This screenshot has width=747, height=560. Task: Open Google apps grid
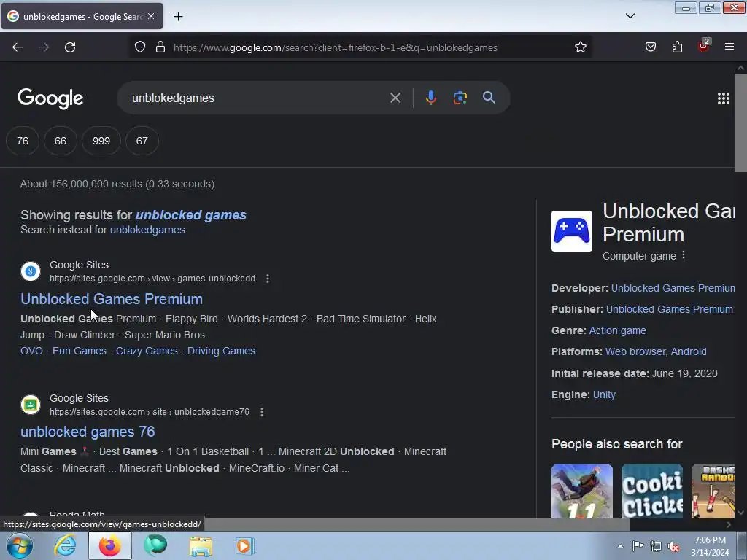click(x=723, y=98)
